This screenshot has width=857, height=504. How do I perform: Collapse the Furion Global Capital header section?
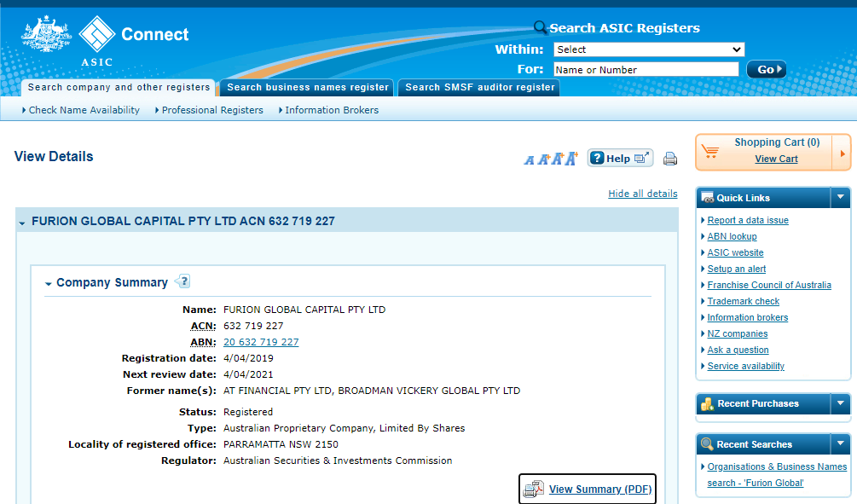(x=23, y=222)
